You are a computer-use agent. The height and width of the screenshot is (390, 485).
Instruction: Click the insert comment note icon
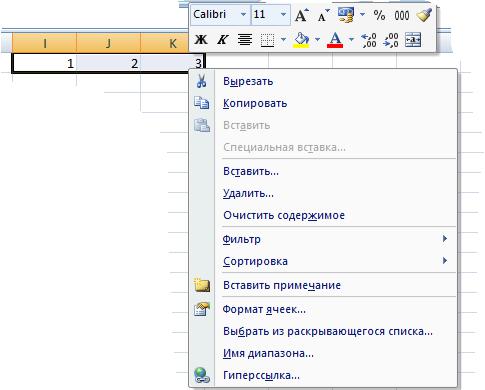202,285
